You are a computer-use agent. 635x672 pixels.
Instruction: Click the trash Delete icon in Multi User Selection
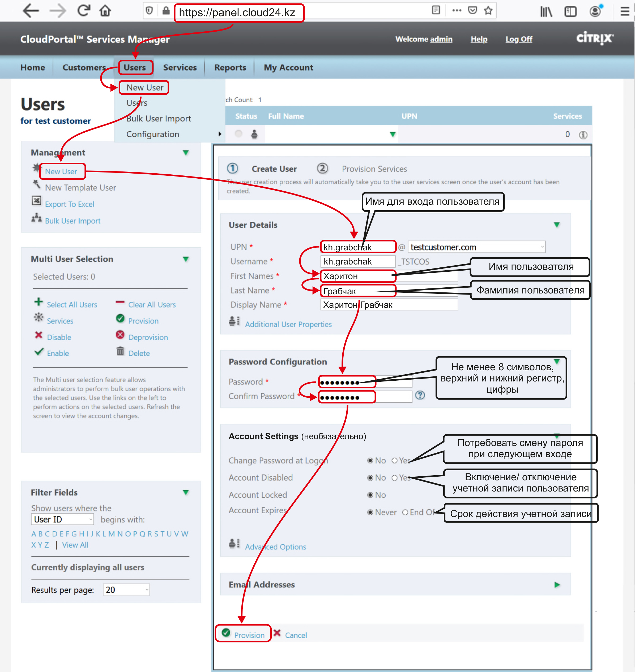pyautogui.click(x=120, y=351)
